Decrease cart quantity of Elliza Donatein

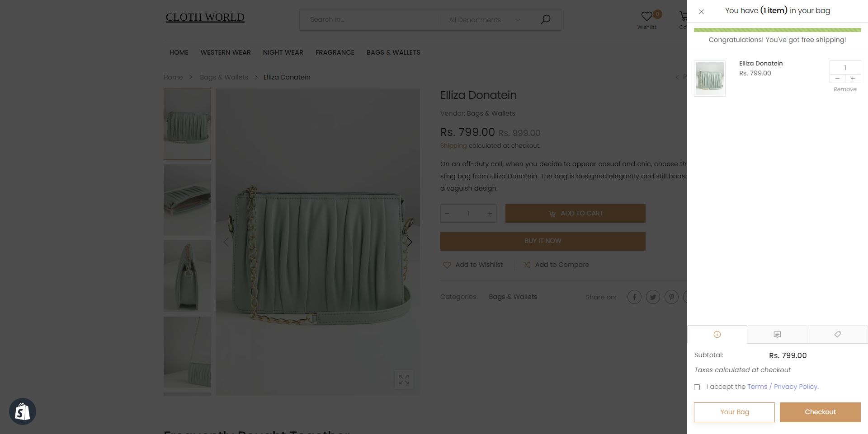coord(837,79)
